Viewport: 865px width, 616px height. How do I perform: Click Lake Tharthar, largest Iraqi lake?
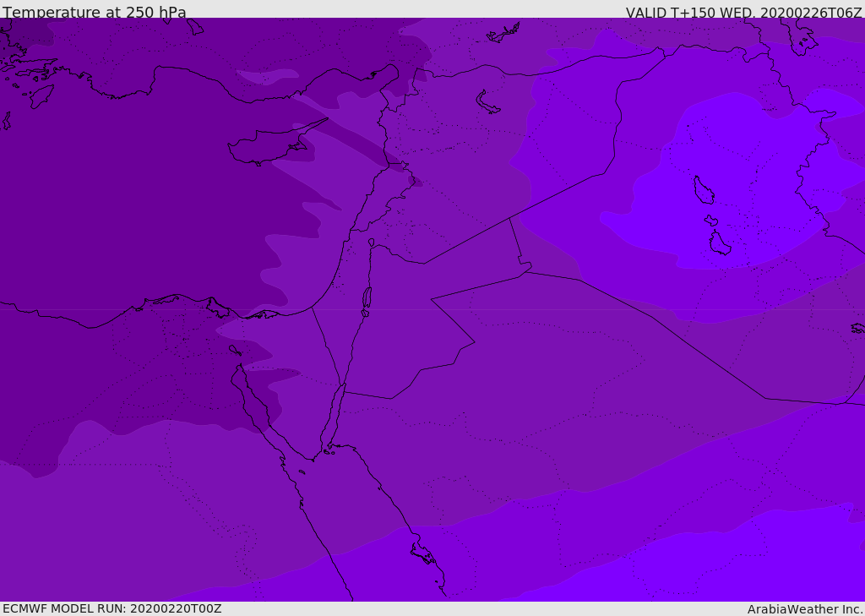click(703, 190)
